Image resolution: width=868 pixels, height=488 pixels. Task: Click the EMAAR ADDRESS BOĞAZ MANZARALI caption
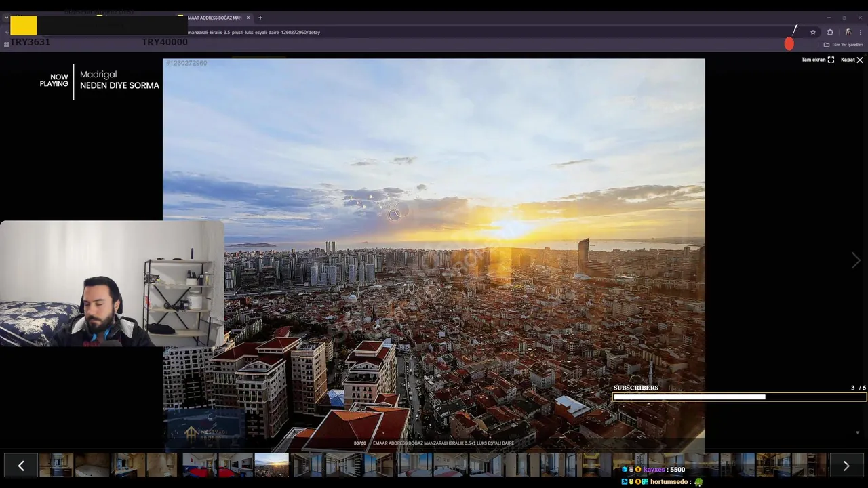pyautogui.click(x=443, y=443)
